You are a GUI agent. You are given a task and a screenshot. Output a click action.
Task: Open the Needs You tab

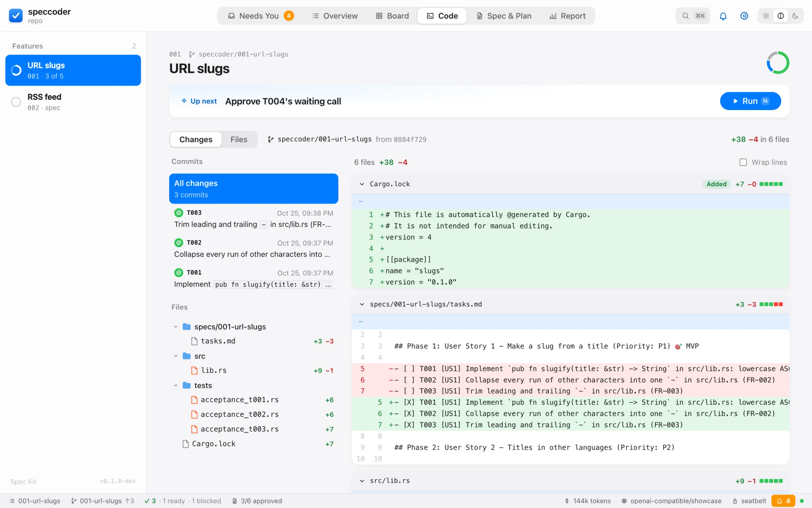pos(261,16)
